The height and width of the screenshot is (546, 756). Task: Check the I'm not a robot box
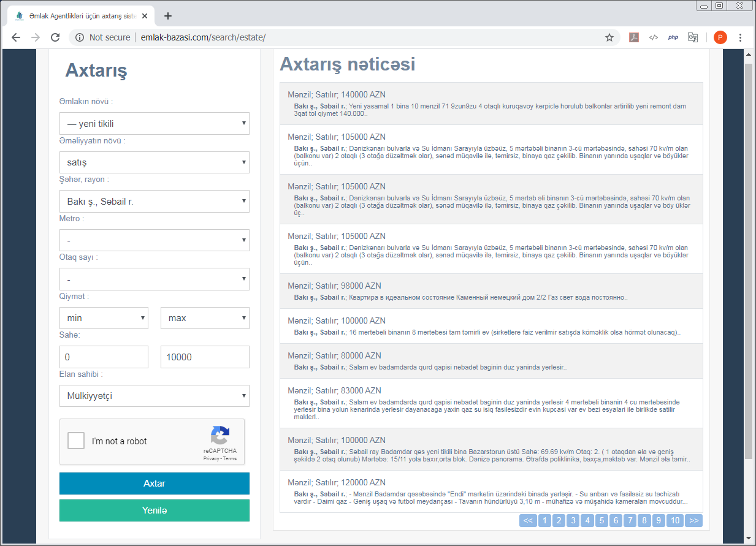76,441
